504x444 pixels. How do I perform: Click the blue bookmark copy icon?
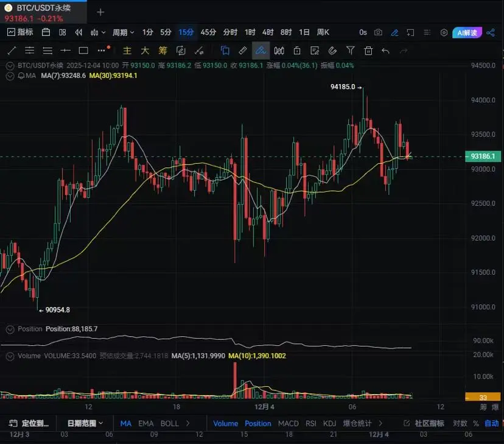click(225, 51)
